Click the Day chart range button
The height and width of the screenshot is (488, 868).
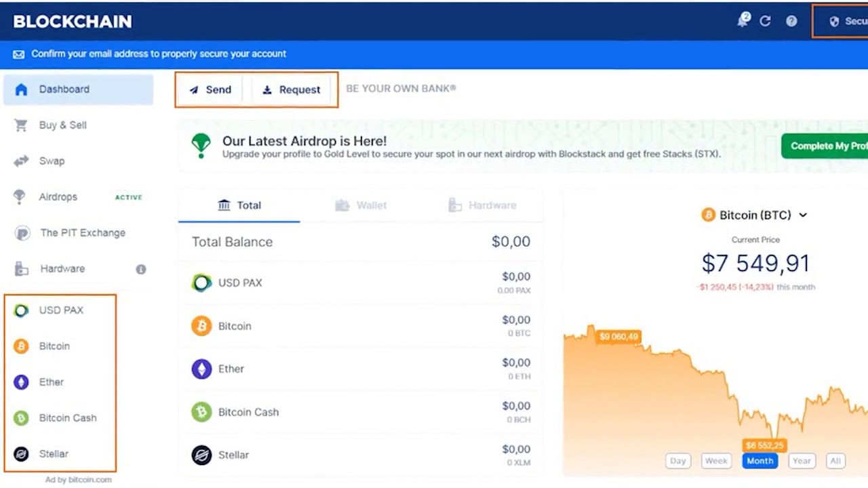[x=678, y=461]
